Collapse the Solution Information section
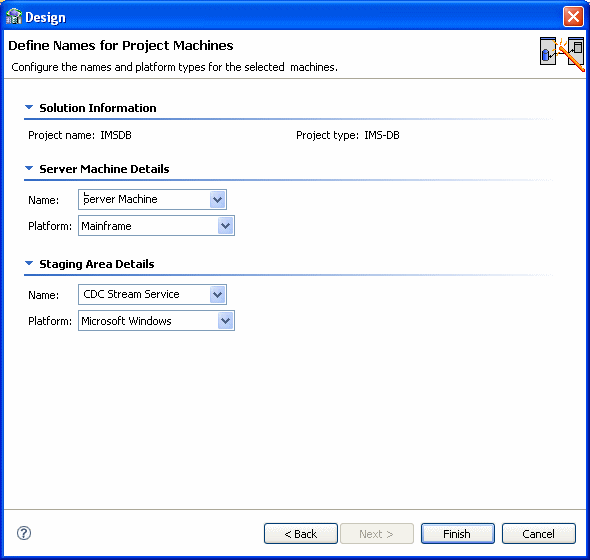 click(x=29, y=107)
